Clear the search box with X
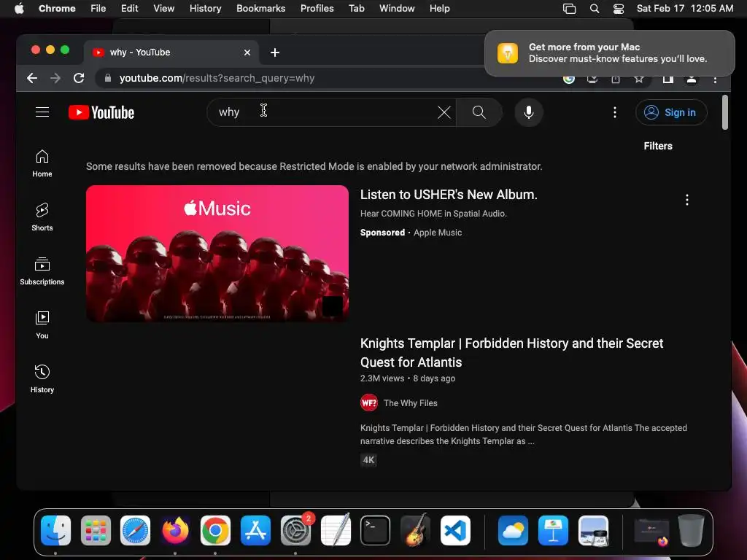This screenshot has width=747, height=560. pos(444,112)
